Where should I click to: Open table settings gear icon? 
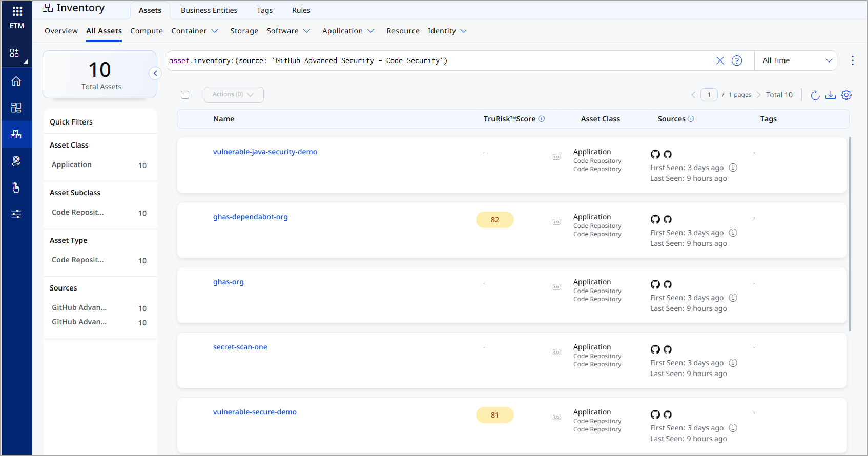pos(846,95)
